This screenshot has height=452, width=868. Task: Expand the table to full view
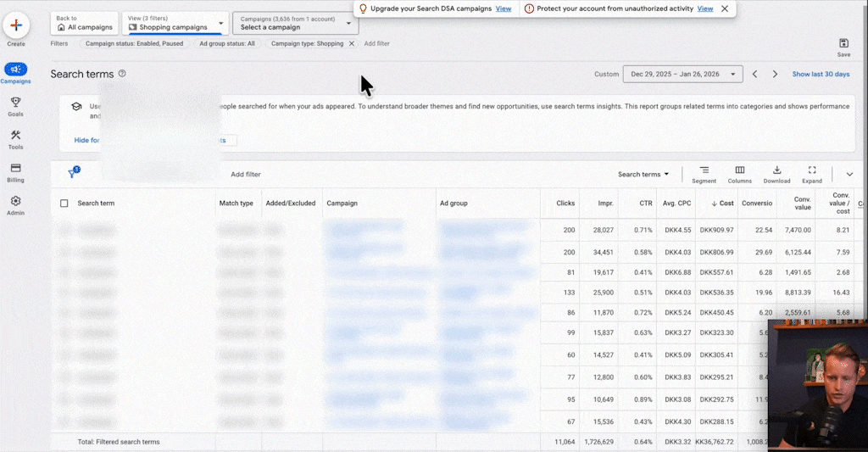[x=811, y=174]
